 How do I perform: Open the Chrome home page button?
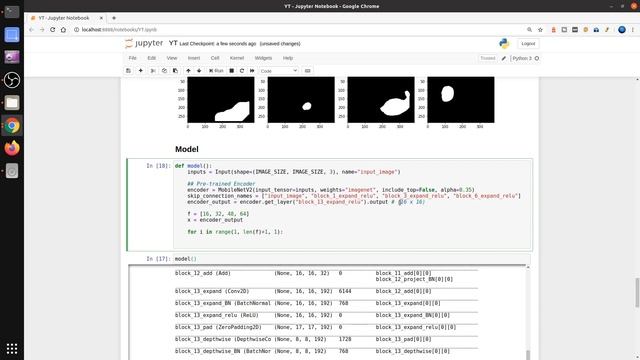[63, 29]
